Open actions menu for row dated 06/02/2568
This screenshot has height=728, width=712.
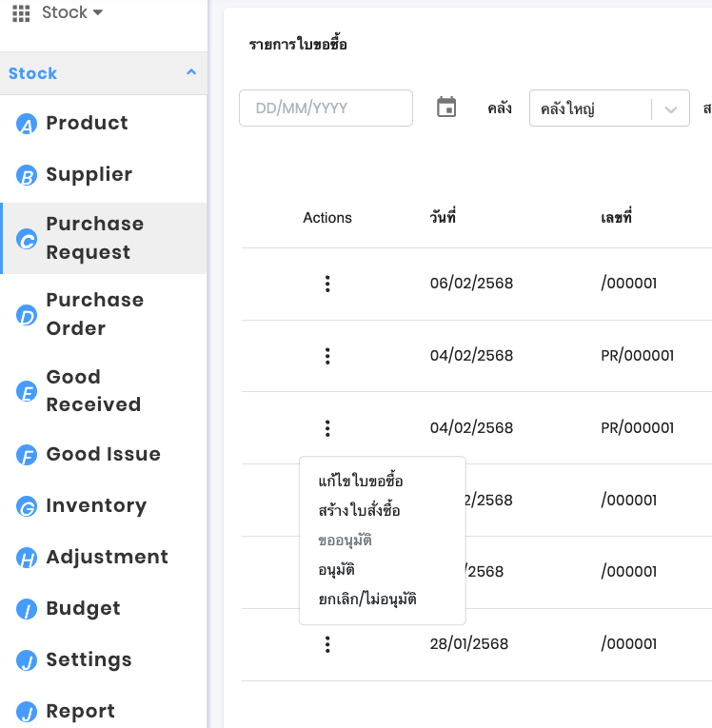327,284
